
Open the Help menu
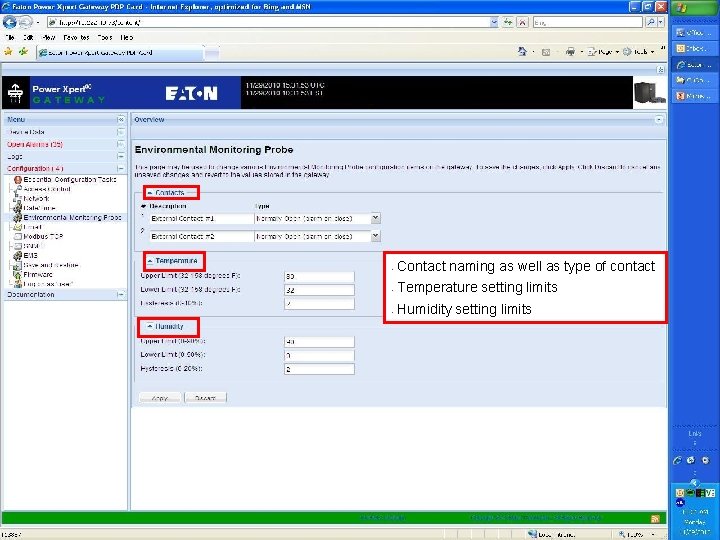[x=127, y=38]
